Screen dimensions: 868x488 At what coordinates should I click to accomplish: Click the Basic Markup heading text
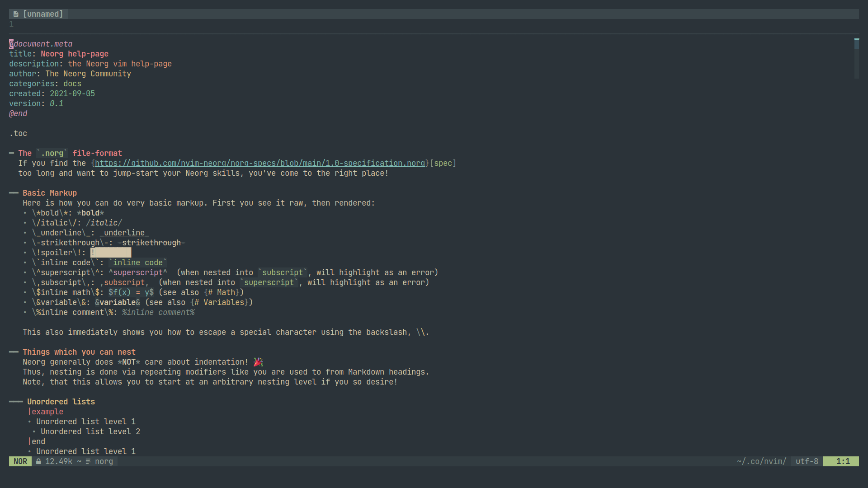(x=50, y=193)
